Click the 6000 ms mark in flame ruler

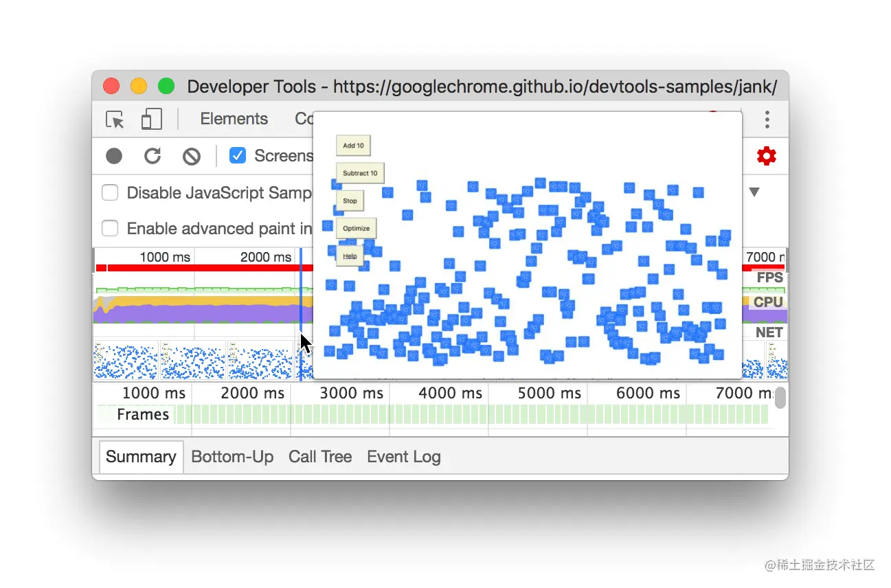pos(648,393)
